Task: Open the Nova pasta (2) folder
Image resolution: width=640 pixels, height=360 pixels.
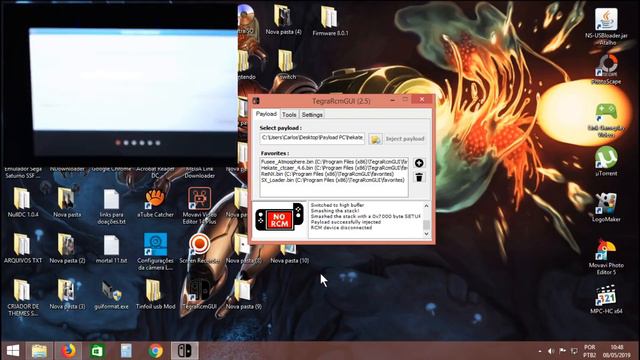Action: click(x=67, y=248)
